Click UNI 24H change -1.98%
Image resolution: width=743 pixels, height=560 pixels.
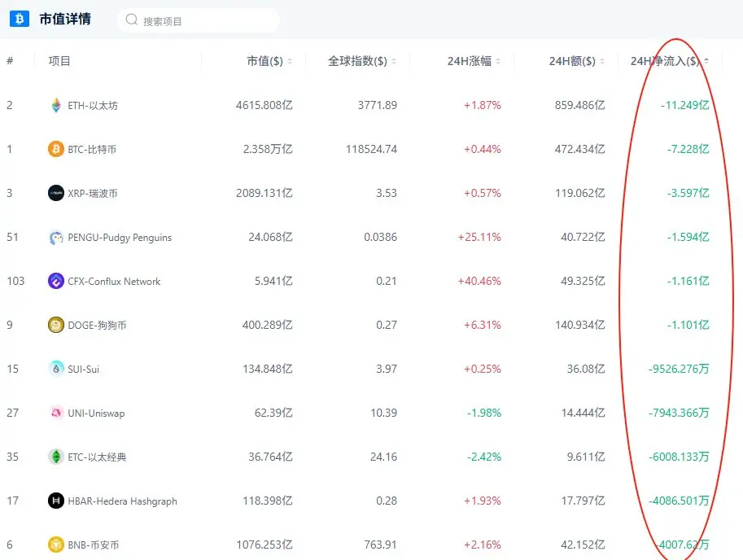coord(483,413)
